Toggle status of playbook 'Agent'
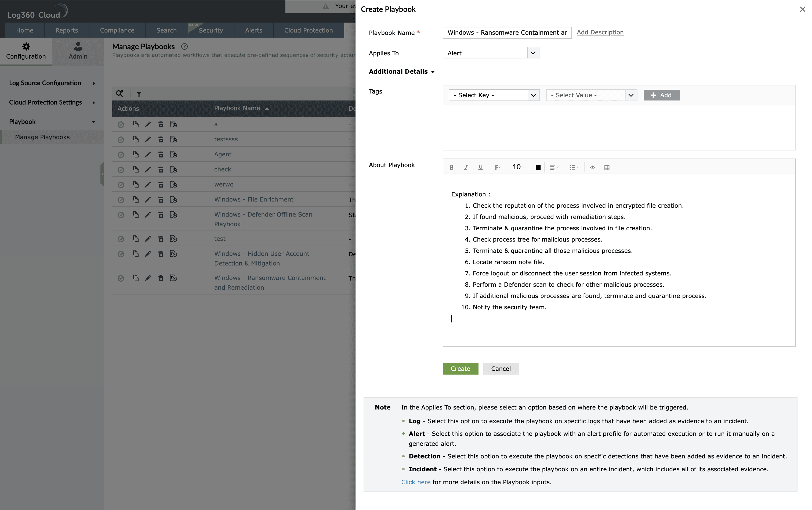The width and height of the screenshot is (812, 510). click(121, 155)
